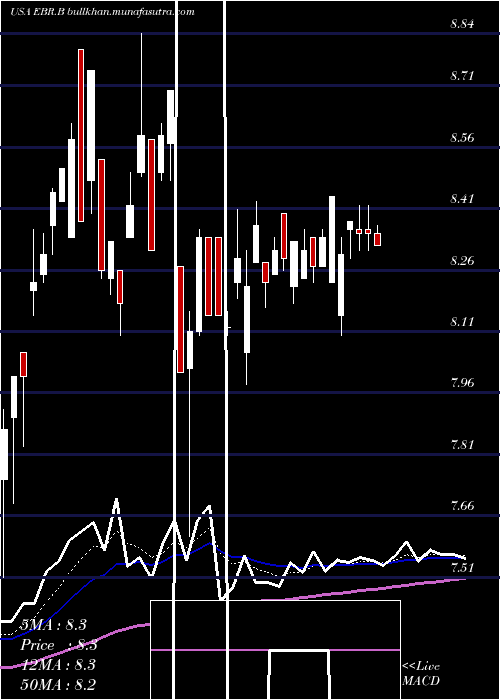Click the 7.51 price axis label
This screenshot has width=500, height=700.
click(462, 567)
